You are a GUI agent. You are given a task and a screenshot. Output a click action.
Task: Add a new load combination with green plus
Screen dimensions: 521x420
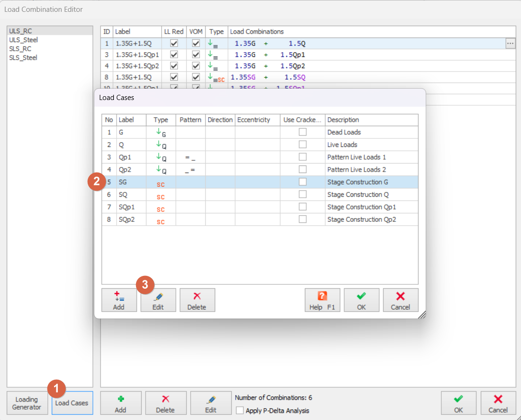pyautogui.click(x=120, y=403)
